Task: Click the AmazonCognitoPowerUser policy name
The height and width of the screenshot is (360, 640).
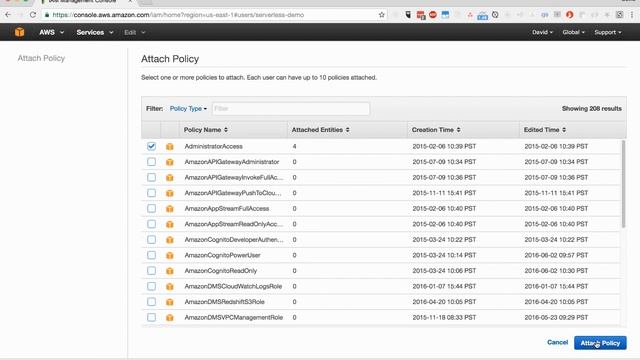Action: tap(222, 255)
